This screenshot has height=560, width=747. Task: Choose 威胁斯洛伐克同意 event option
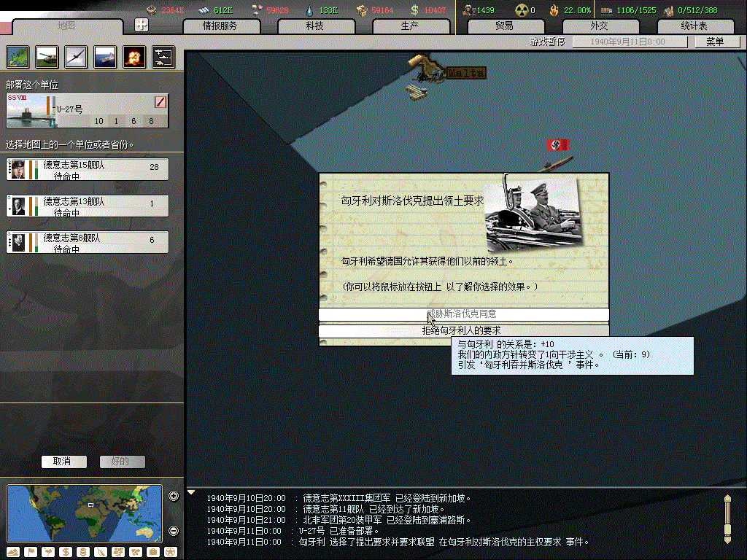pyautogui.click(x=463, y=314)
